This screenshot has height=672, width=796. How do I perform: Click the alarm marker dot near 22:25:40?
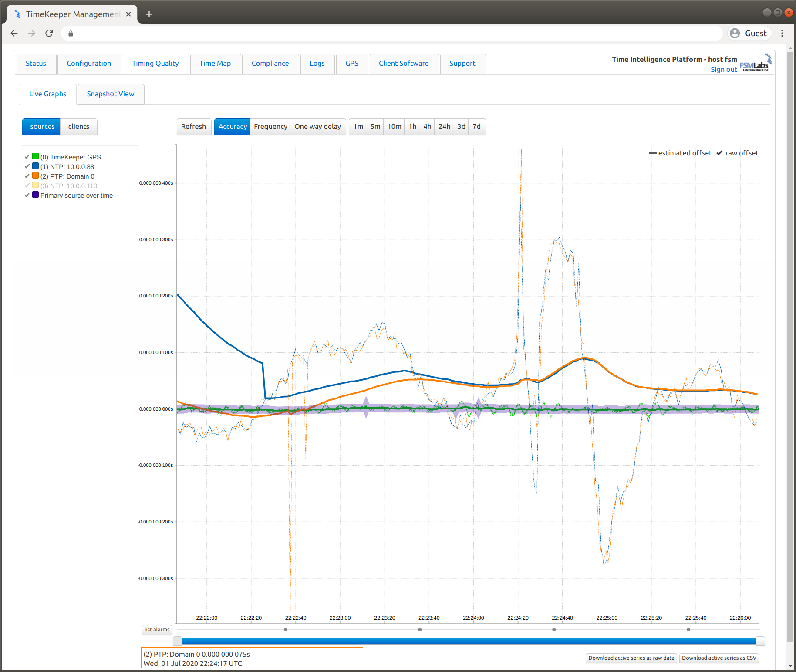click(688, 630)
